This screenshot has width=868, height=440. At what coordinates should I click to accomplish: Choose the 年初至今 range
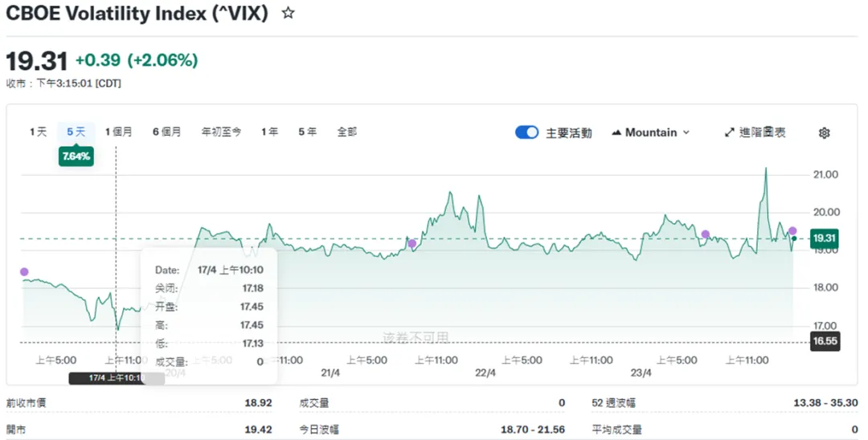[222, 132]
